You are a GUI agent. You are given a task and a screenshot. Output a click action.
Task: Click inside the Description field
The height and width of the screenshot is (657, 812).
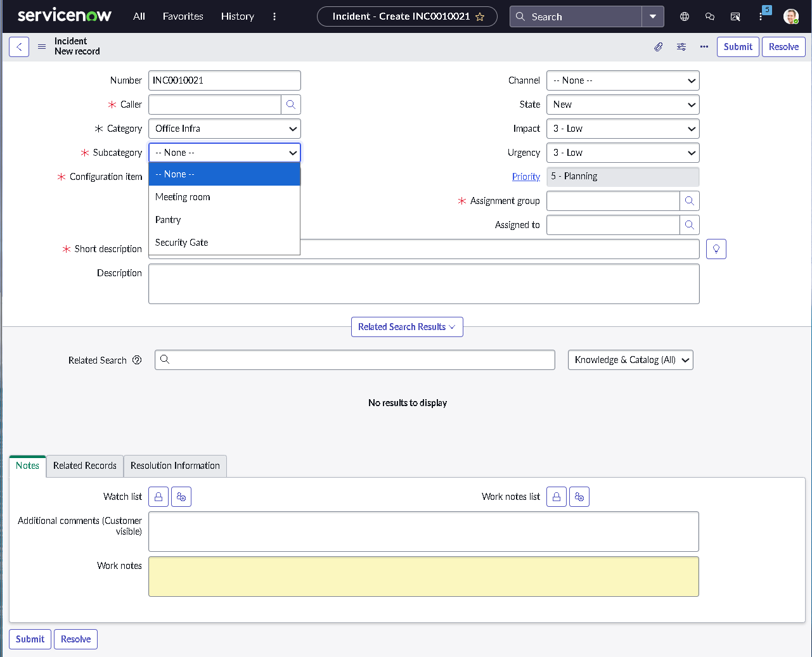(423, 283)
